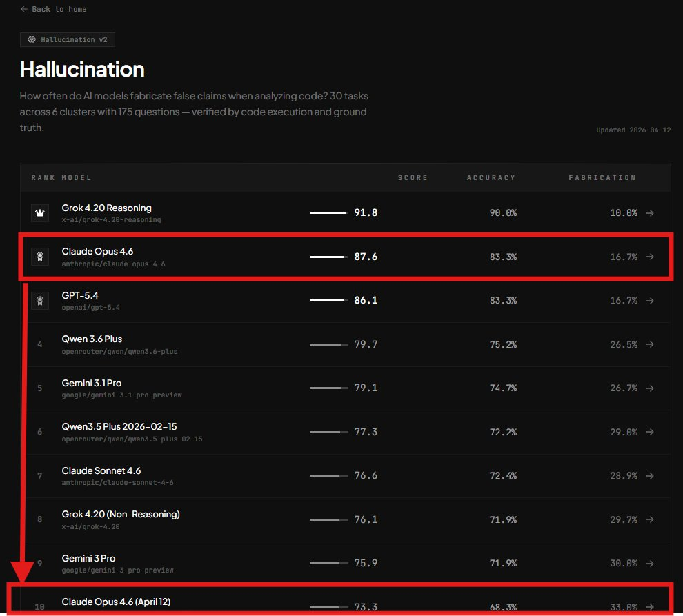
Task: Click the score bar for Gemini 3 Pro
Action: [329, 564]
